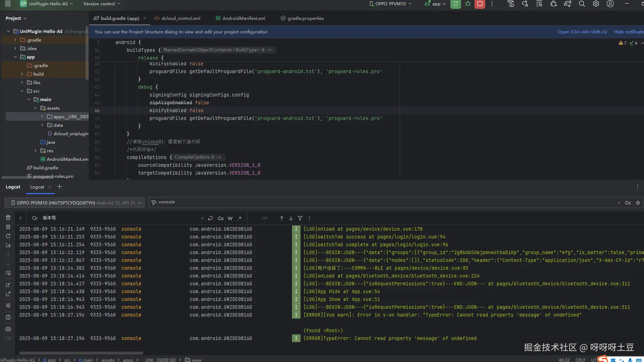The height and width of the screenshot is (362, 644).
Task: Expand the .idea folder
Action: tap(15, 48)
